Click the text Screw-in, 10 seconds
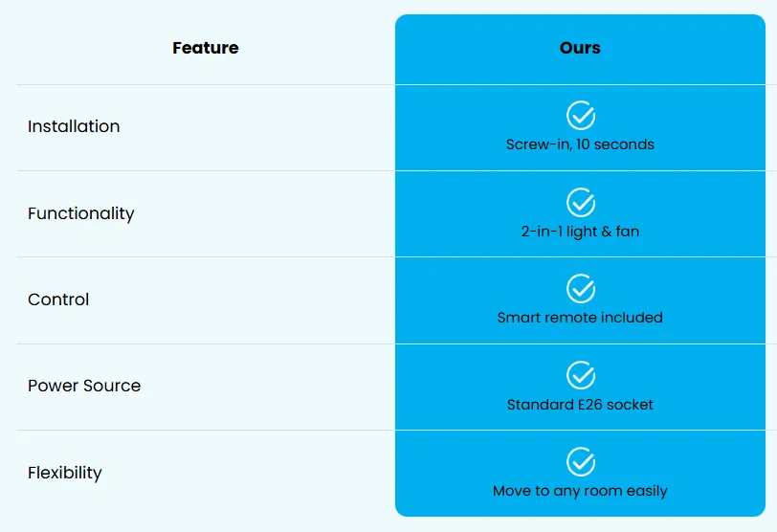Screen dimensions: 777x532 (580, 144)
